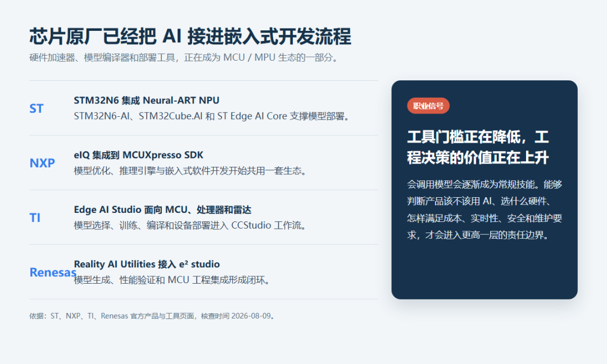Screen dimensions: 607x364
Task: Click the main title about AI 接进嵌入式开发流程
Action: [x=190, y=37]
